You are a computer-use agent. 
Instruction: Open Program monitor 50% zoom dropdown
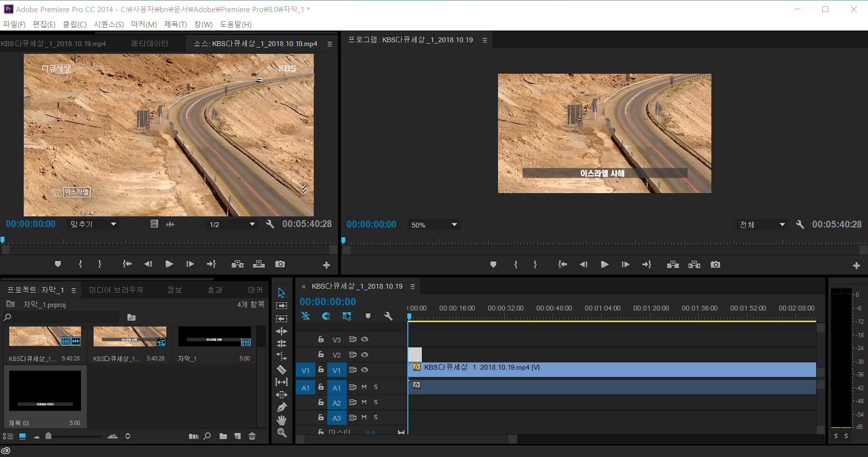click(434, 225)
